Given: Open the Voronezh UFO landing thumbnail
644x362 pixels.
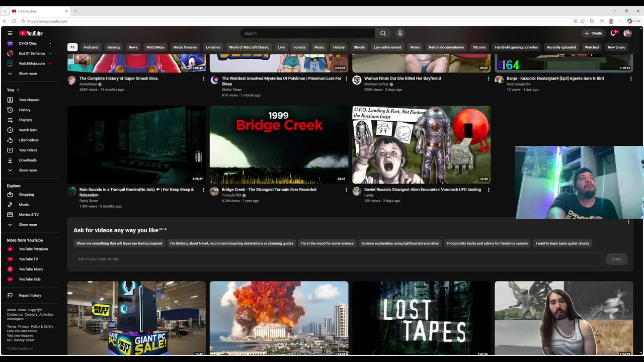Looking at the screenshot, I should 421,144.
